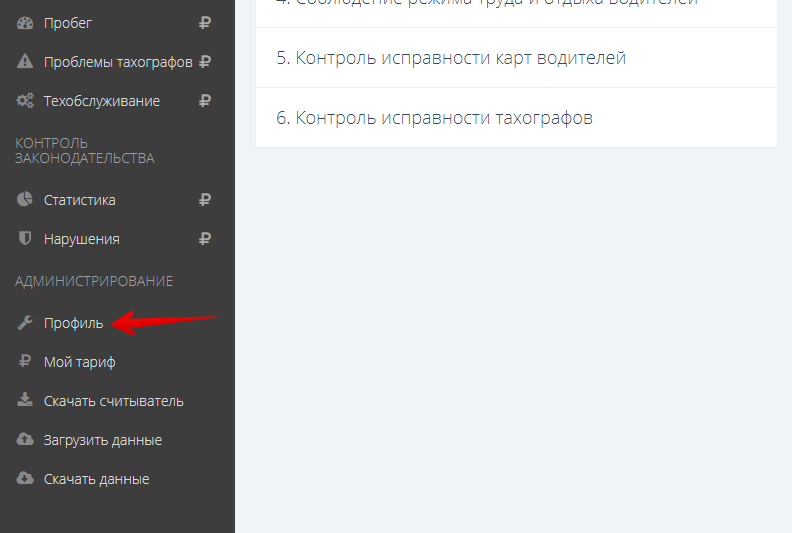Click the ruble icon beside Мой тариф
The height and width of the screenshot is (533, 792).
[25, 361]
